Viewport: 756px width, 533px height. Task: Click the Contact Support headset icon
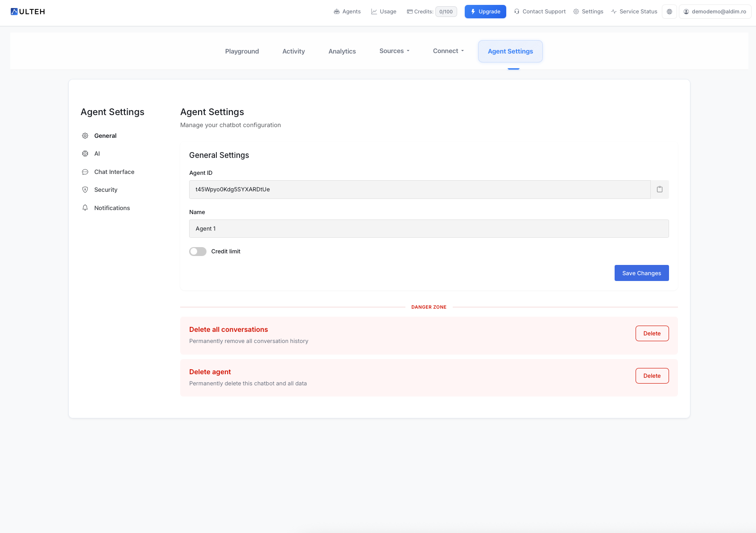(516, 11)
